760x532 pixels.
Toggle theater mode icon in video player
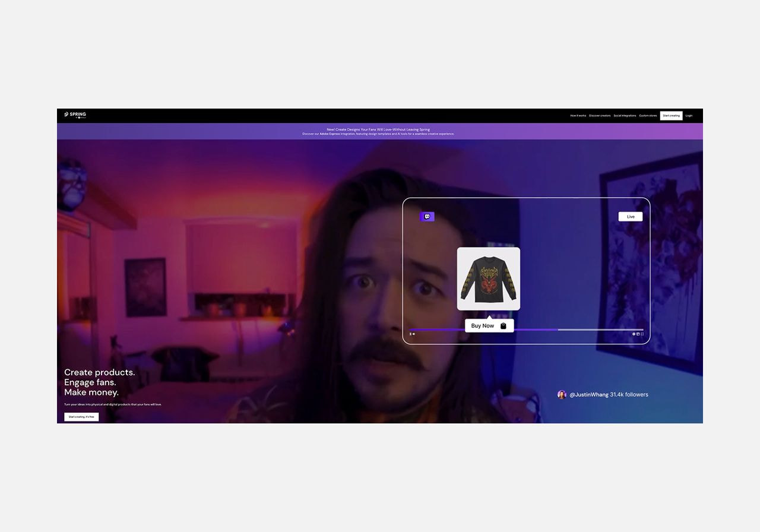pyautogui.click(x=638, y=334)
